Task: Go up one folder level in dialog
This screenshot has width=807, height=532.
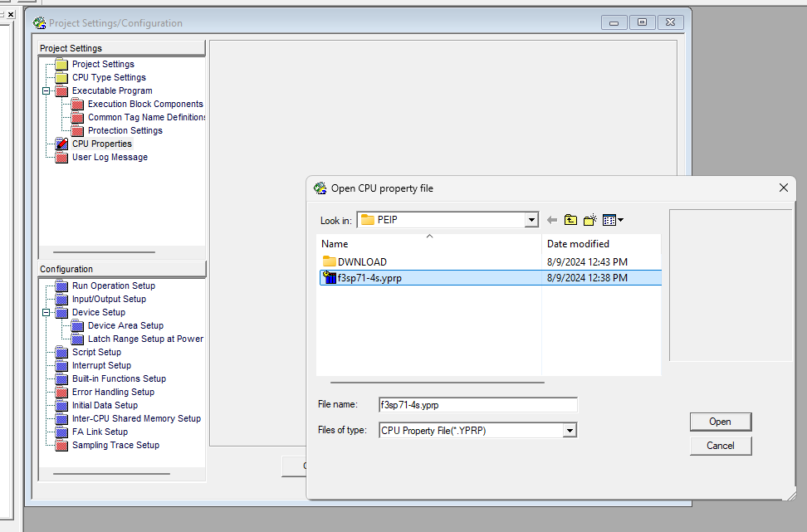Action: point(570,220)
